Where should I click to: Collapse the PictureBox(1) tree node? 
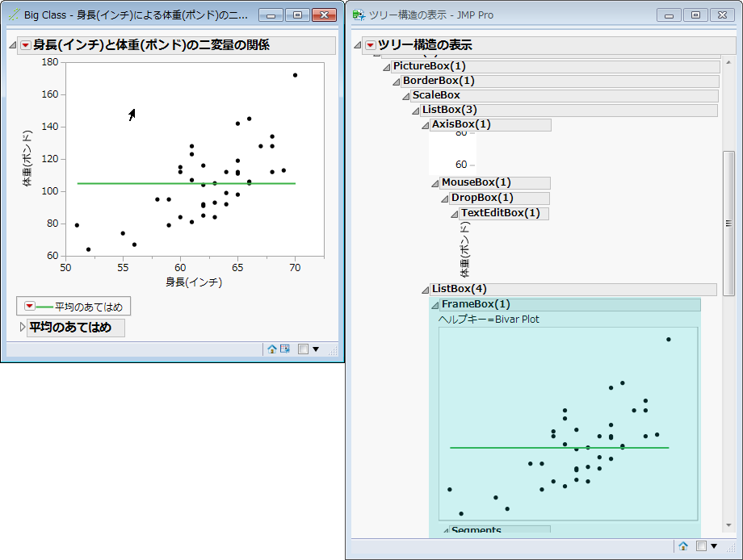[x=387, y=67]
